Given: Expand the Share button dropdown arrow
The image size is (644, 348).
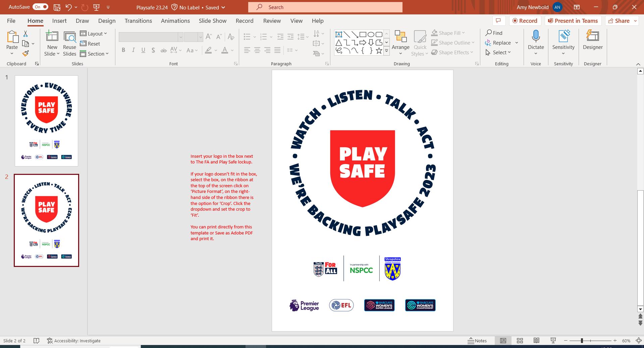Looking at the screenshot, I should [x=635, y=21].
